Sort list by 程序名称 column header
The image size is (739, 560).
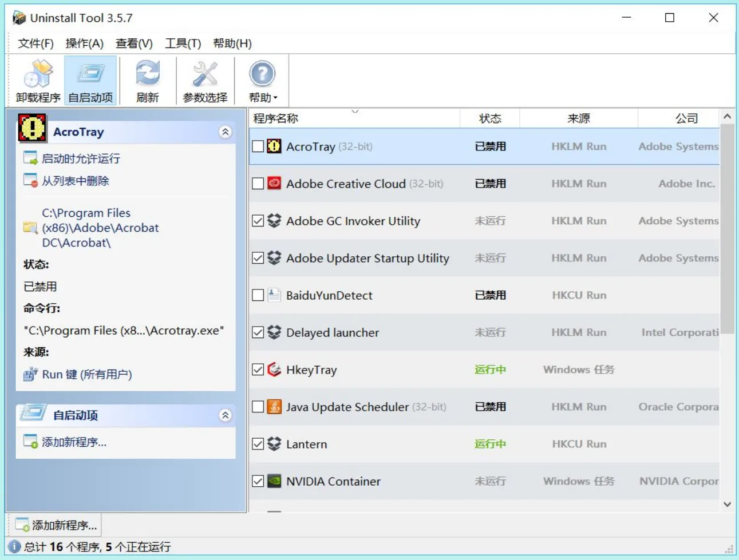pyautogui.click(x=354, y=118)
